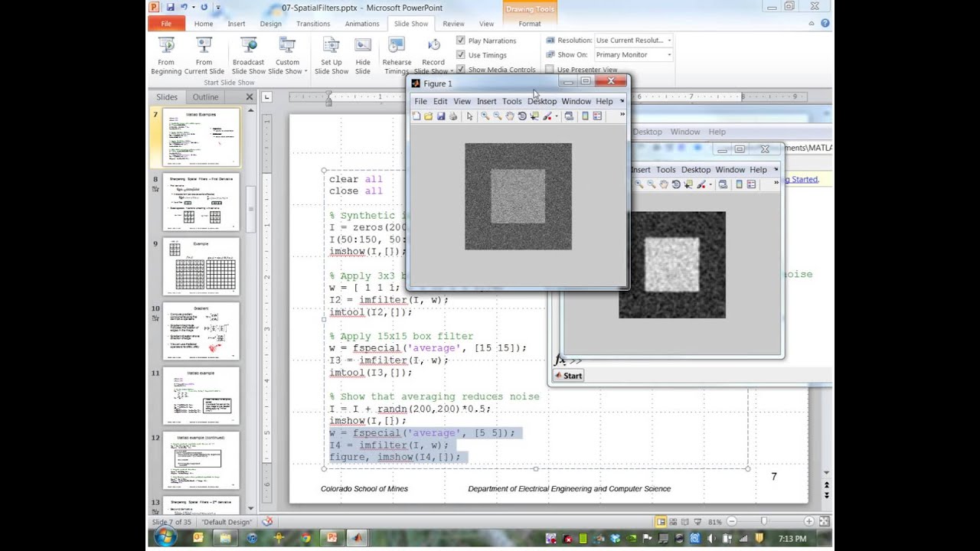This screenshot has height=551, width=980.
Task: Open Insert menu in Figure 1
Action: (x=486, y=101)
